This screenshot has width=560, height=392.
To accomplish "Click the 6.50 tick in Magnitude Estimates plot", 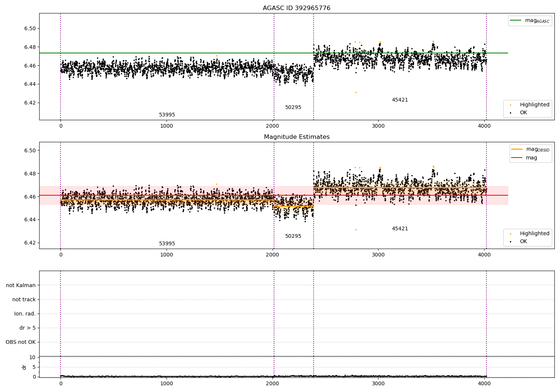I will point(30,150).
